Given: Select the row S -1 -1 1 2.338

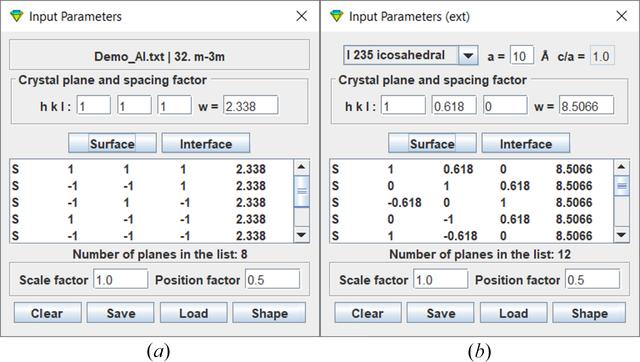Looking at the screenshot, I should point(151,186).
